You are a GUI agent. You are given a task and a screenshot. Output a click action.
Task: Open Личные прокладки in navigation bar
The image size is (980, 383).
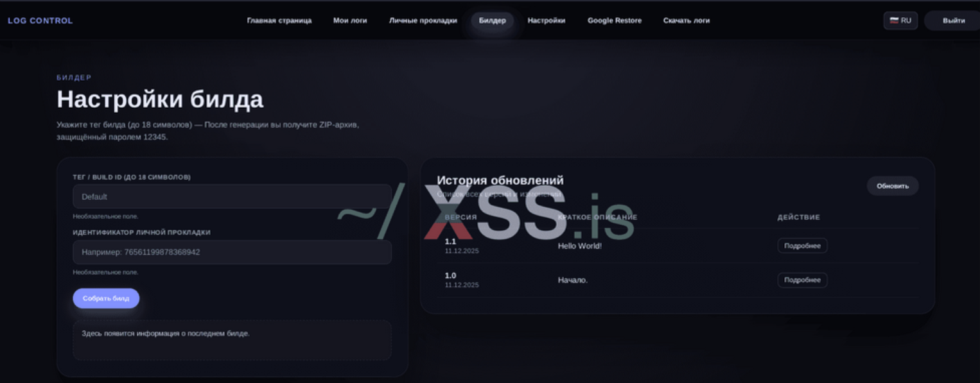tap(423, 21)
